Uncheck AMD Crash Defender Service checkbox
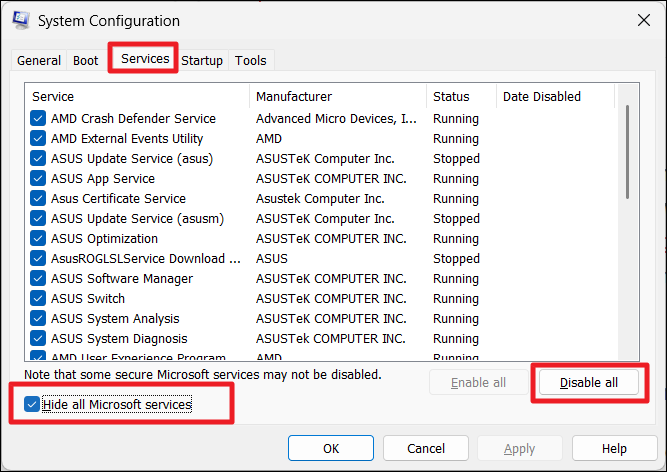667x472 pixels. 39,119
